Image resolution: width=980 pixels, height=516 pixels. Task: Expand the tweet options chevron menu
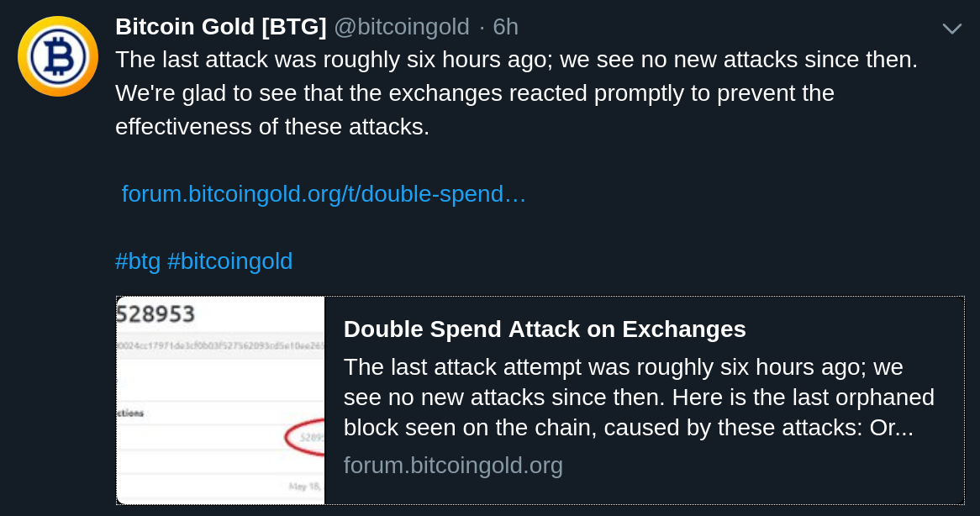point(951,29)
